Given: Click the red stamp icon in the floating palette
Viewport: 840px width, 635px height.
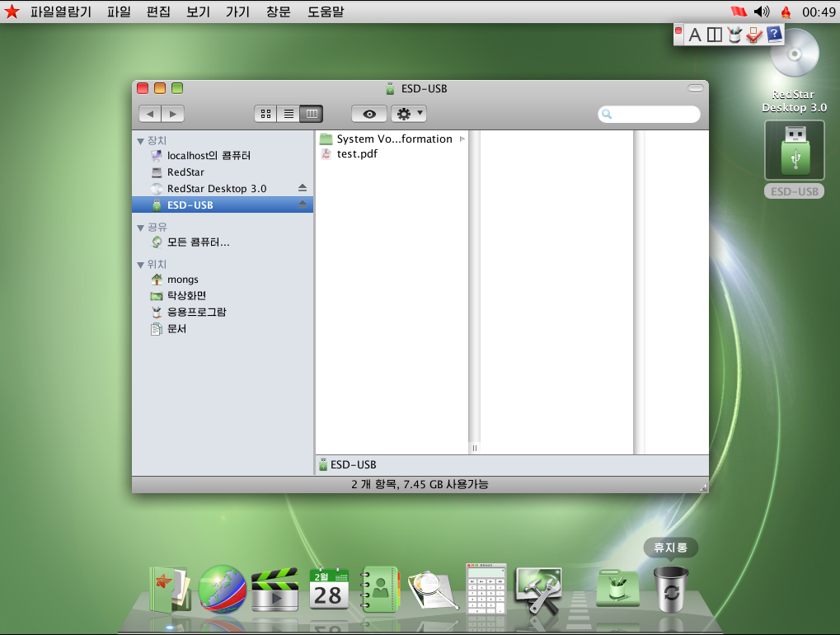Looking at the screenshot, I should [753, 35].
